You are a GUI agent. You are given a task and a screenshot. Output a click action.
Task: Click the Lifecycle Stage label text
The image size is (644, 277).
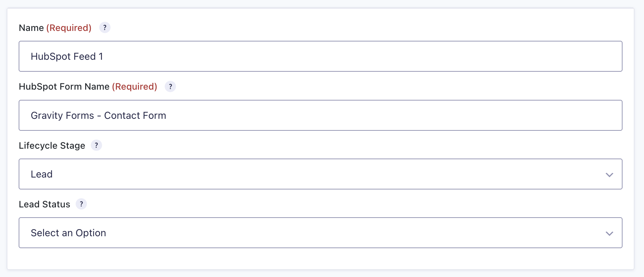[x=52, y=146]
